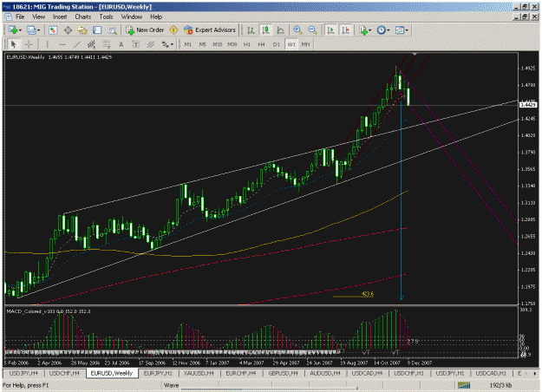The image size is (542, 392).
Task: Expand the Profiles dropdown arrow
Action: pyautogui.click(x=38, y=30)
